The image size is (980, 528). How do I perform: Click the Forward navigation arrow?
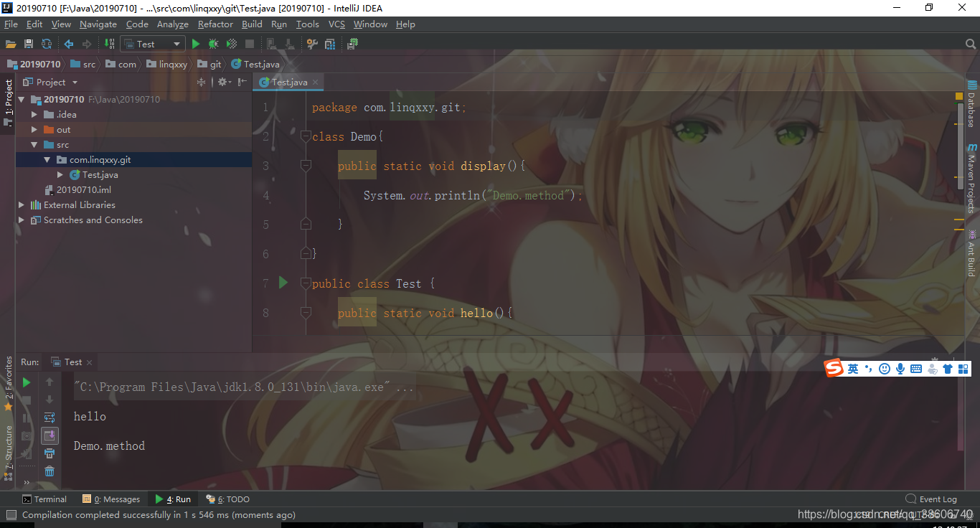[x=87, y=44]
